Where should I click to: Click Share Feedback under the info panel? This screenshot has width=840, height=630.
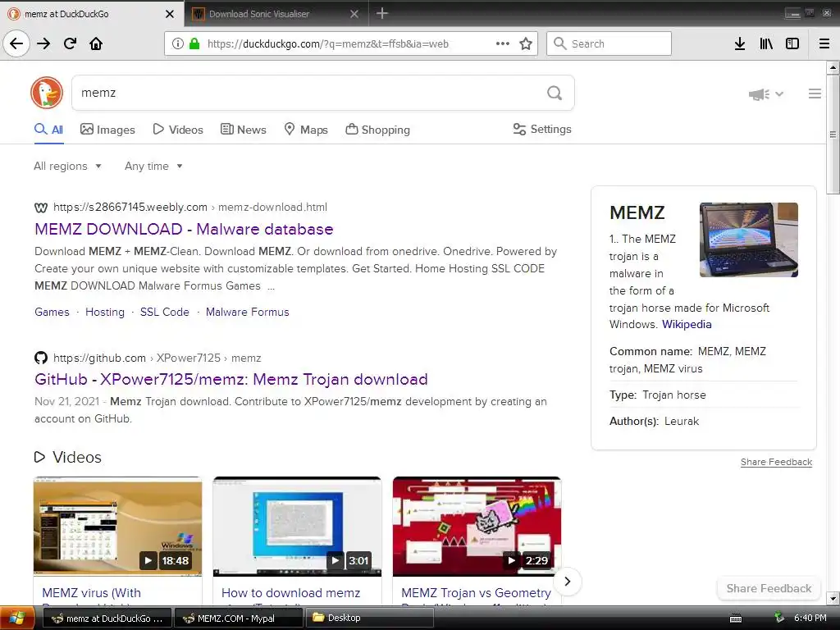[776, 462]
